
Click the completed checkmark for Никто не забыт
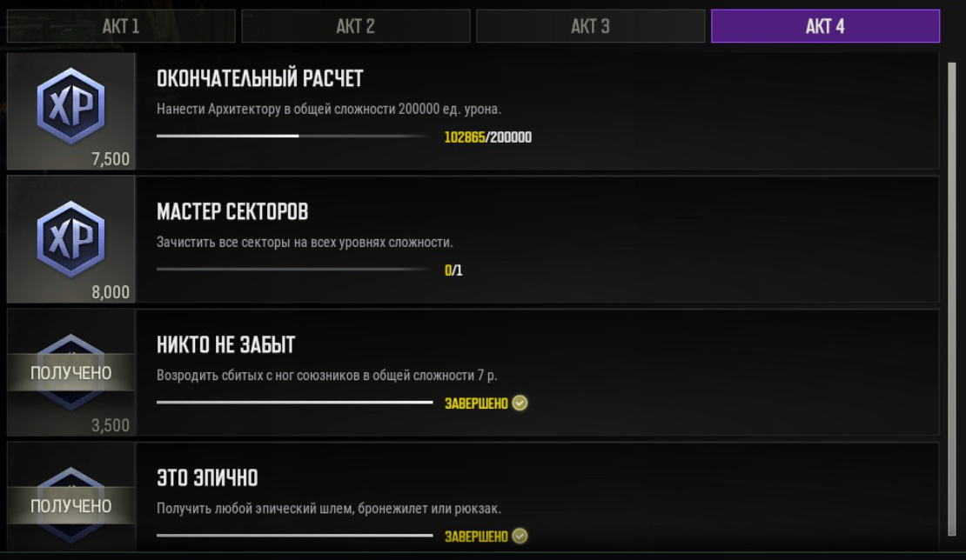pyautogui.click(x=520, y=403)
